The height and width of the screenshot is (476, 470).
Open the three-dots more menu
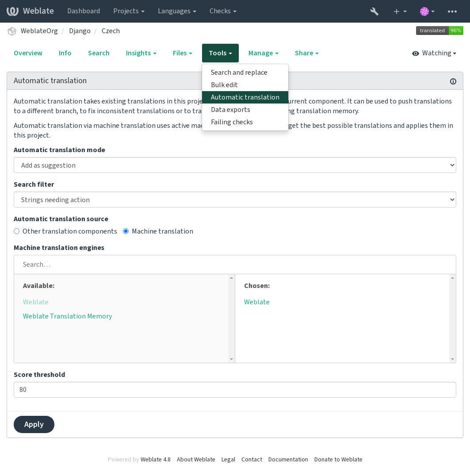click(x=452, y=11)
